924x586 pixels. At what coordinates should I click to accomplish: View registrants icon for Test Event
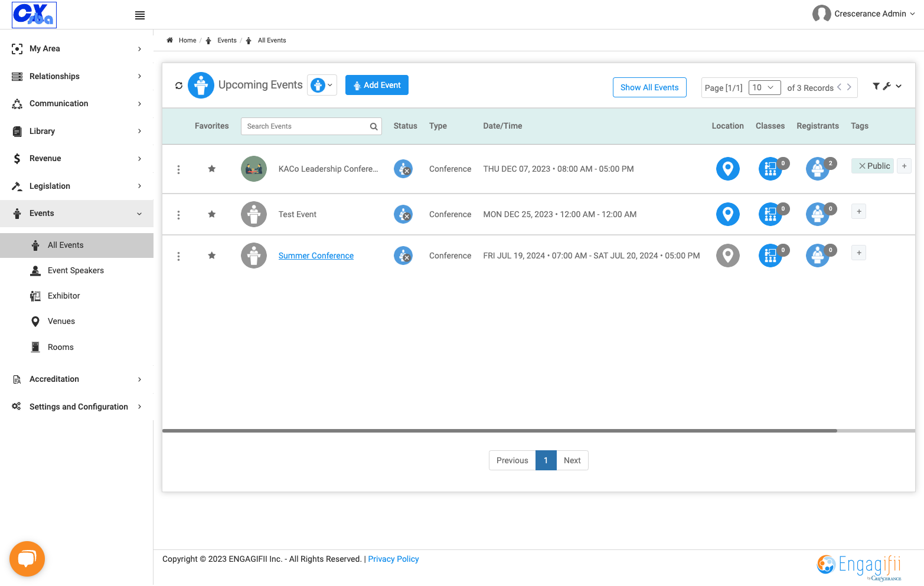[x=818, y=214]
